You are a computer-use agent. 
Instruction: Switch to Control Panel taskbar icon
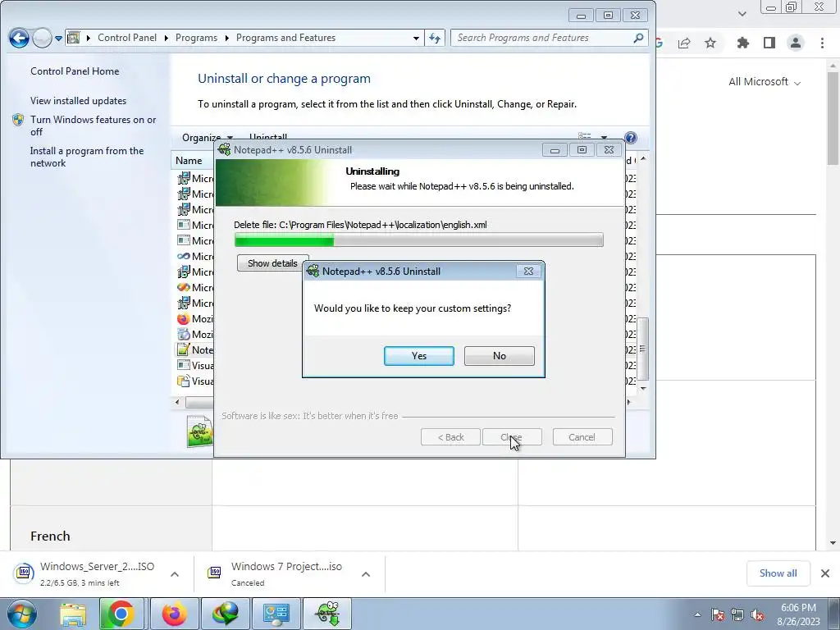tap(276, 614)
